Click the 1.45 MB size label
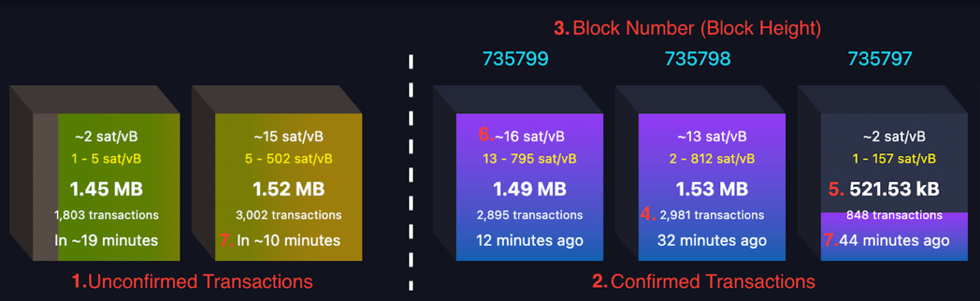 click(106, 189)
